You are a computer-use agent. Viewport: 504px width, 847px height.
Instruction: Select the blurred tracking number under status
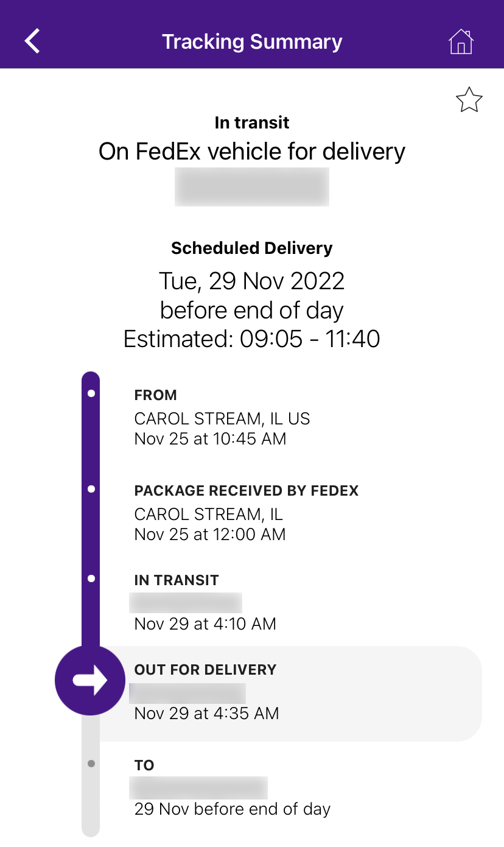(x=252, y=187)
